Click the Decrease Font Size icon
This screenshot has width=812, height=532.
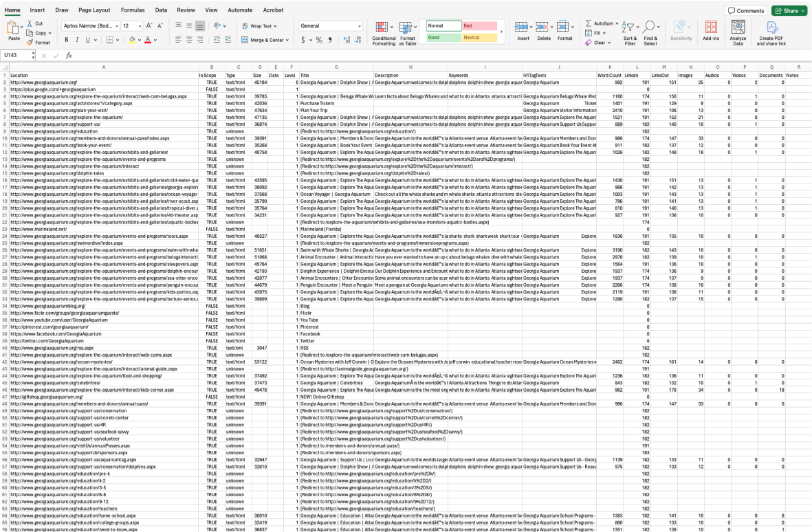(160, 25)
